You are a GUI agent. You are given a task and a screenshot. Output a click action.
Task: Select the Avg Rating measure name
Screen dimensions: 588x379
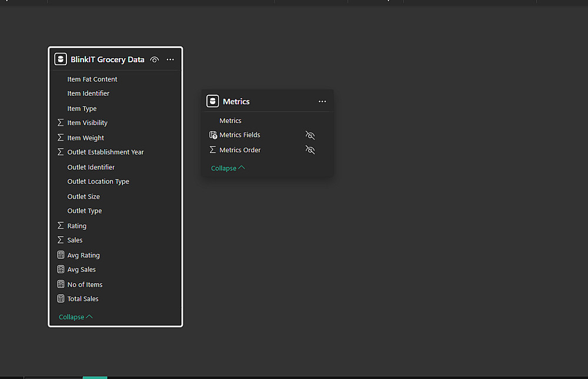[83, 255]
